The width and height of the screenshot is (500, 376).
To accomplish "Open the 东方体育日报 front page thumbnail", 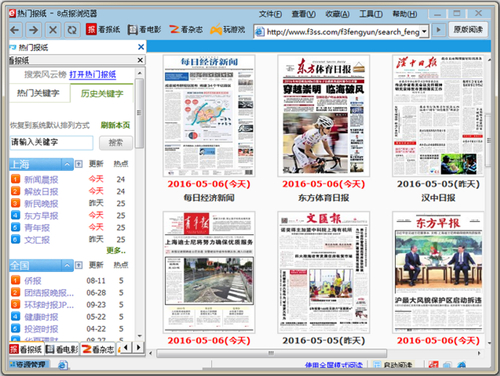I will pyautogui.click(x=324, y=116).
